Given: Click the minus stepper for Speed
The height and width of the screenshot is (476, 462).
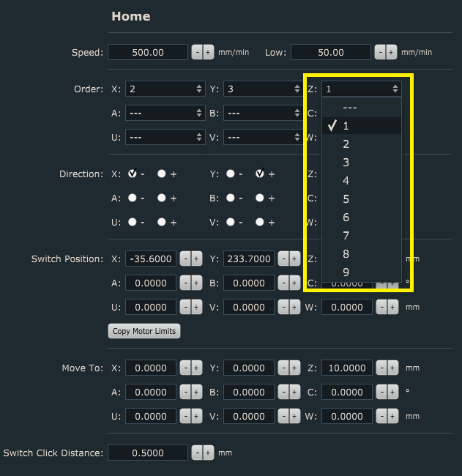Looking at the screenshot, I should (x=197, y=53).
